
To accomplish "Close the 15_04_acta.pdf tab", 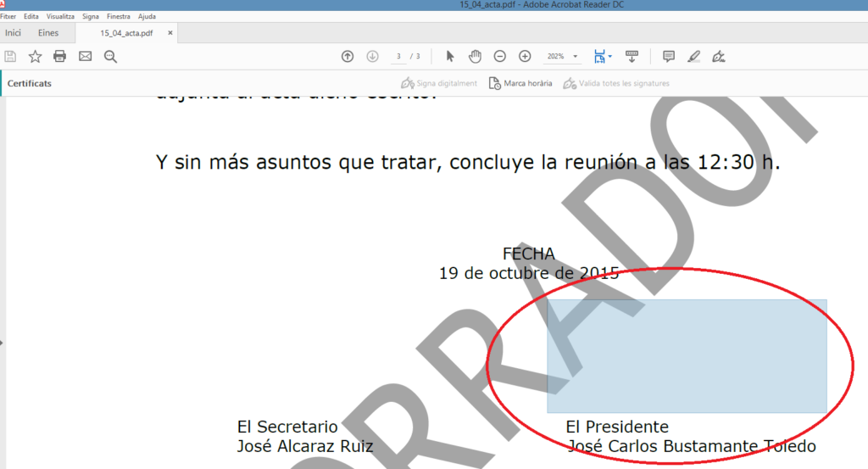I will pyautogui.click(x=170, y=33).
